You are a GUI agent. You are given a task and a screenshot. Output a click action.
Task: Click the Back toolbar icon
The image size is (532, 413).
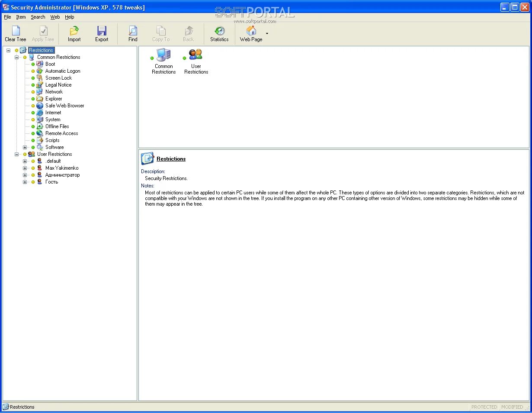(189, 31)
